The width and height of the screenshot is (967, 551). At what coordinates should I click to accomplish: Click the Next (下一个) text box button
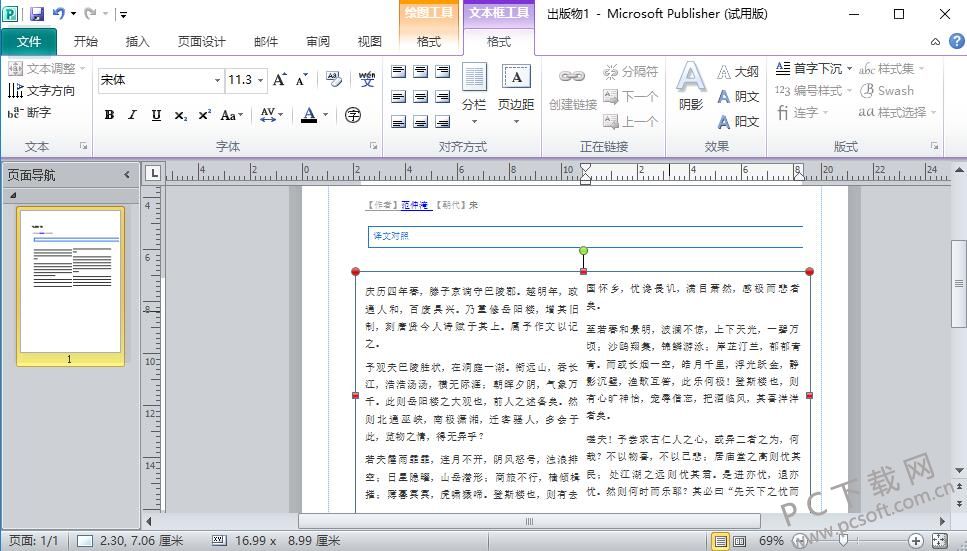point(630,96)
